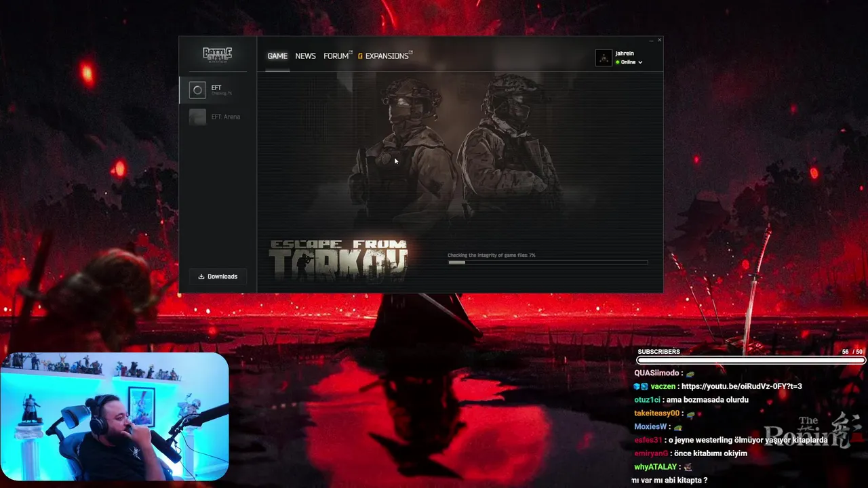Click the streamer webcam overlay
This screenshot has height=488, width=868.
point(114,416)
